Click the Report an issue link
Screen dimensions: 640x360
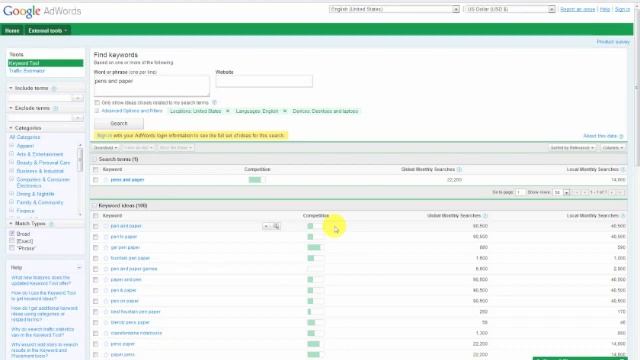coord(578,9)
